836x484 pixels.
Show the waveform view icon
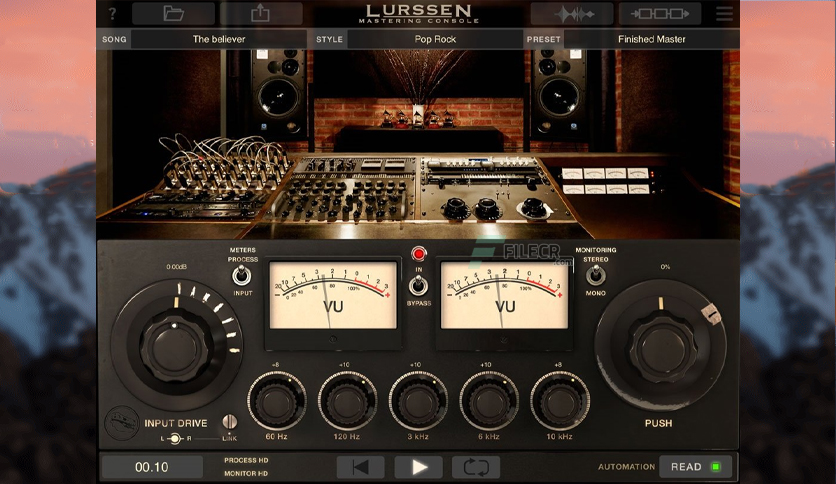572,14
